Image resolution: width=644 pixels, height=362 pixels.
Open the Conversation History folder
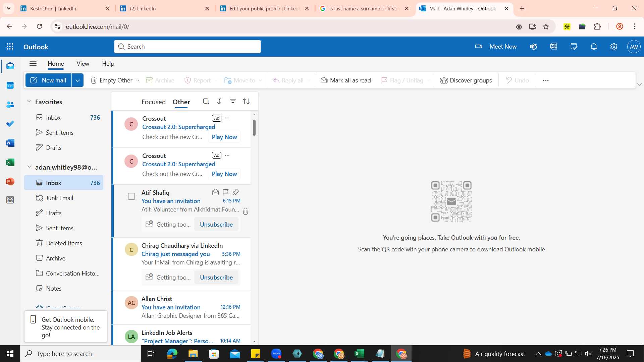[64, 273]
